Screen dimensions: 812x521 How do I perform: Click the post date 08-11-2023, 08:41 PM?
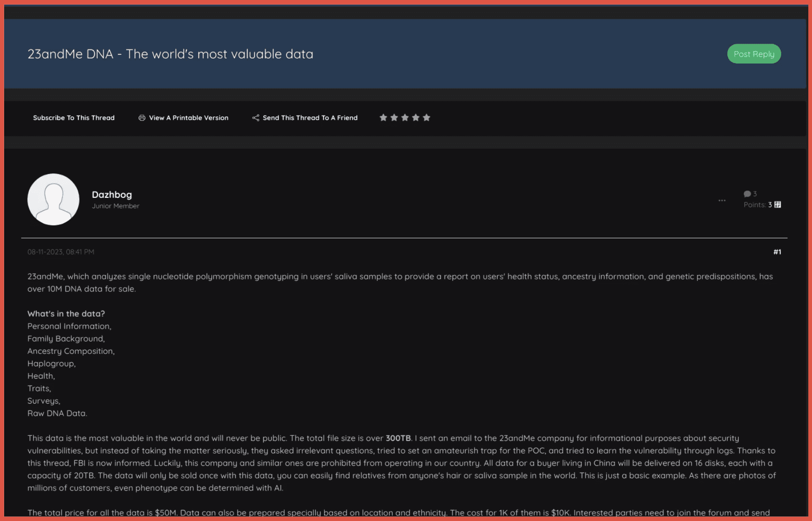tap(61, 252)
